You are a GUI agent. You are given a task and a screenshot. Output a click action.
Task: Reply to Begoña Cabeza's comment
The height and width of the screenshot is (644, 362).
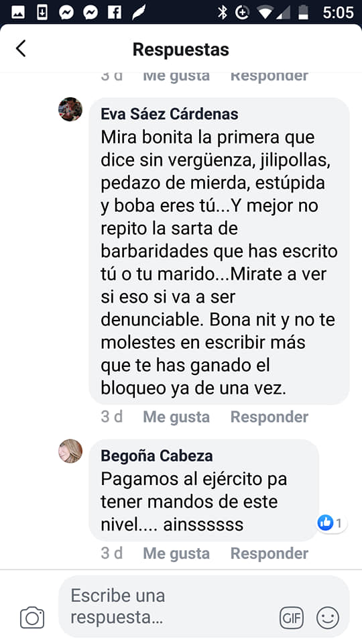tap(269, 553)
